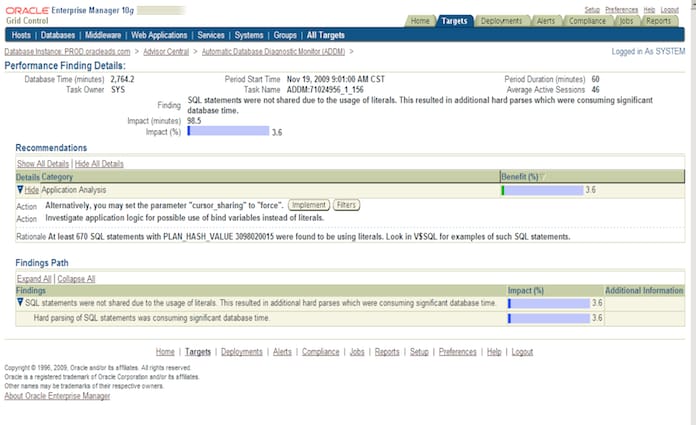This screenshot has width=696, height=425.
Task: Click the Impact (%) bar under Finding
Action: coord(228,131)
